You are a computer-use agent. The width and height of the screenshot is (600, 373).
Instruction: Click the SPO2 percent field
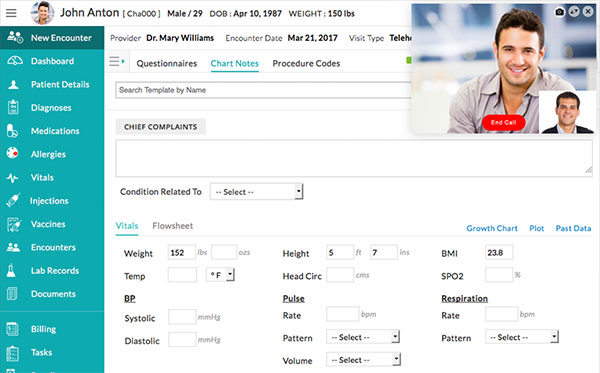(499, 275)
